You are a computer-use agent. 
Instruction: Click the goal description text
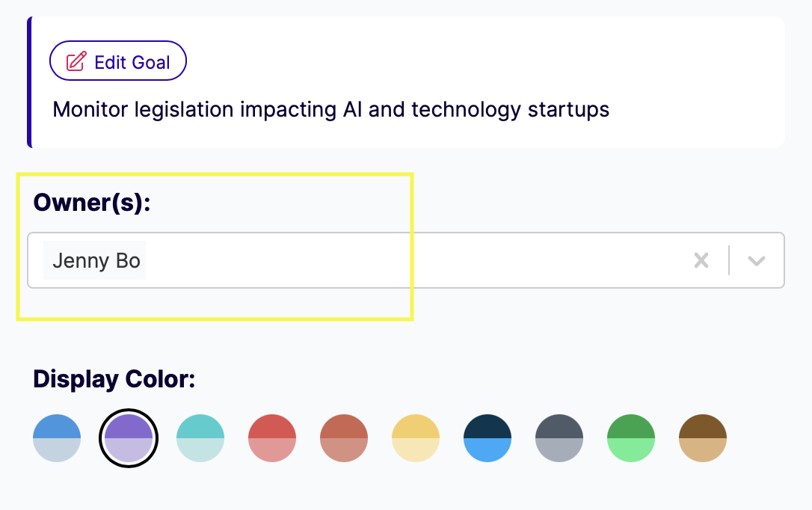pos(330,110)
